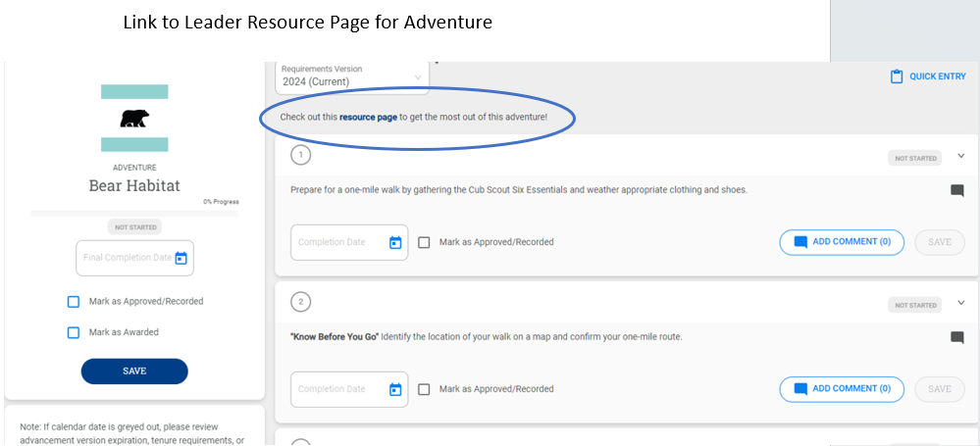980x446 pixels.
Task: Click the Bear Habitat bear badge image
Action: (x=134, y=118)
